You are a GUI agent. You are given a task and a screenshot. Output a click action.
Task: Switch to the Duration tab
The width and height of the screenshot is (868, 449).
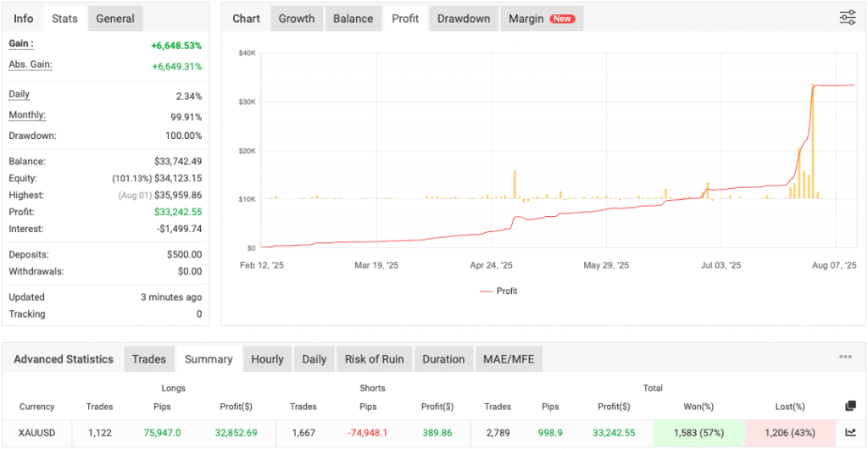443,359
